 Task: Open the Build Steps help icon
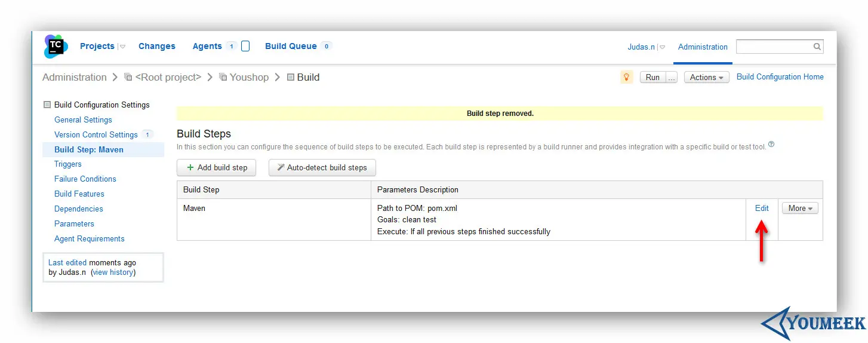click(x=771, y=145)
